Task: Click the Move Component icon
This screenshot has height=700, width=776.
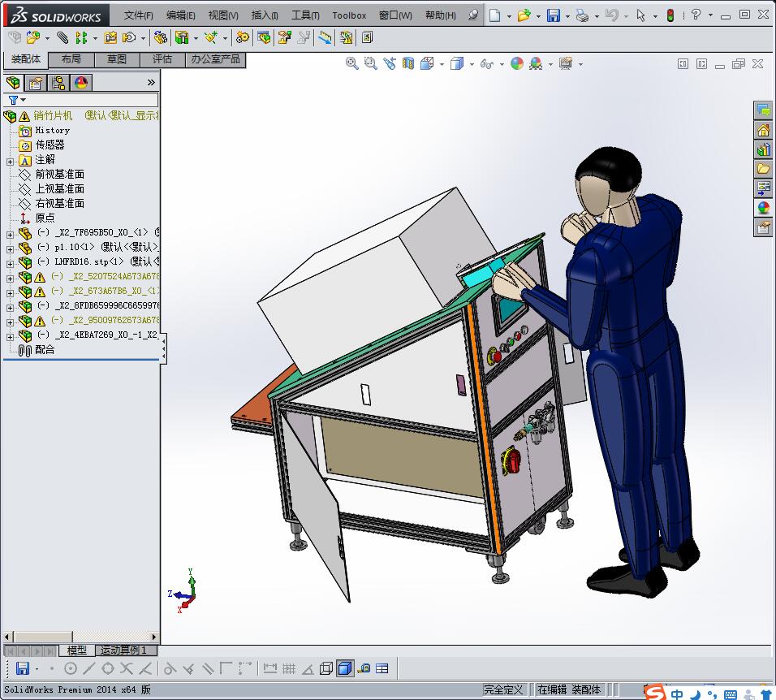Action: 129,37
